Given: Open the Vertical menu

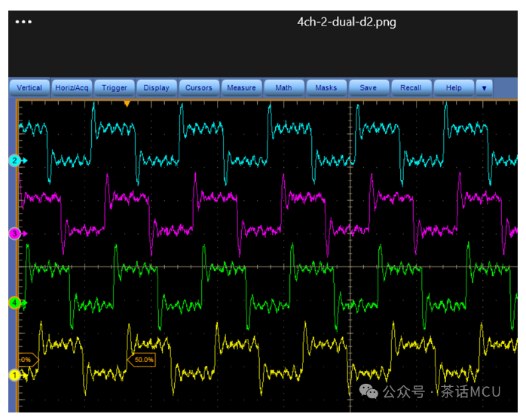Looking at the screenshot, I should pos(29,88).
